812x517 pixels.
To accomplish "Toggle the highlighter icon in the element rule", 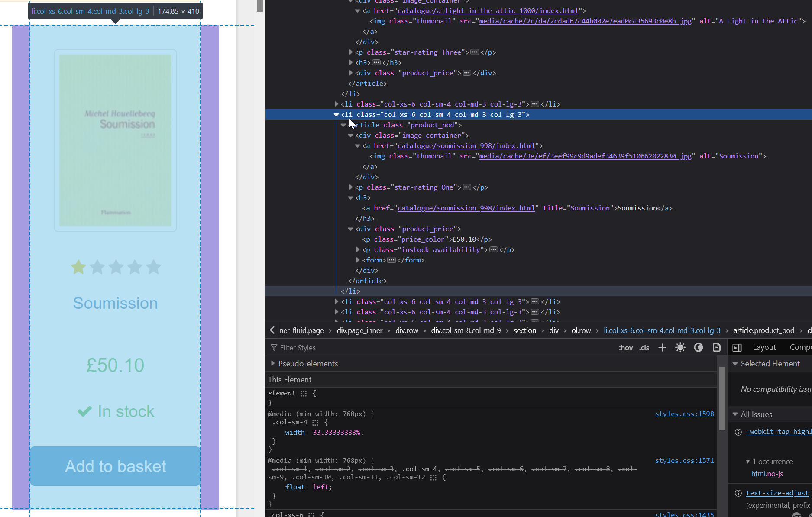I will [x=304, y=393].
